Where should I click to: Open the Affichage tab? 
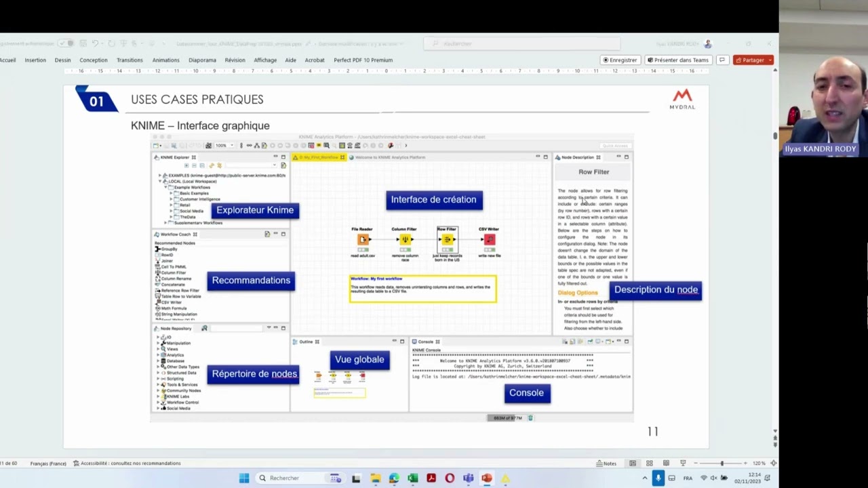pos(265,60)
